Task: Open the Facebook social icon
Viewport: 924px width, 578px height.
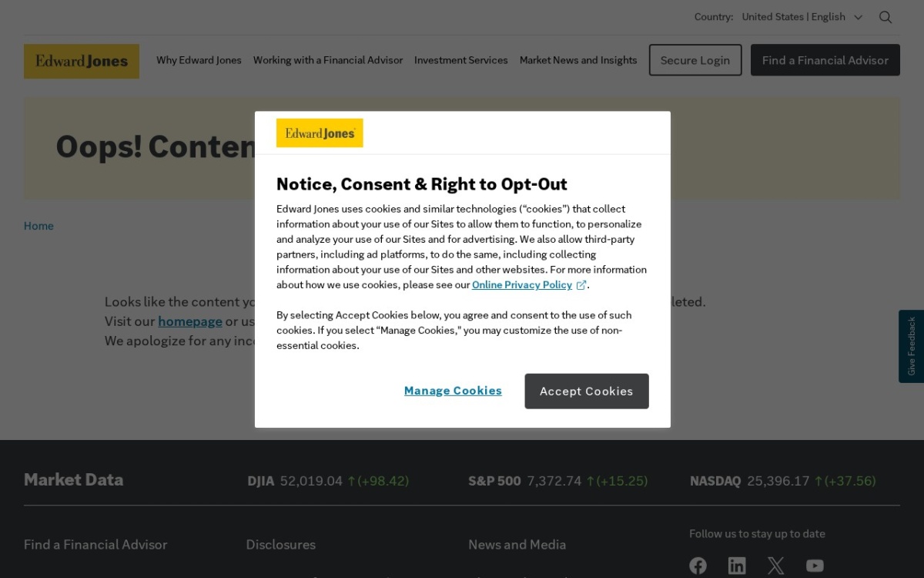Action: pyautogui.click(x=698, y=566)
